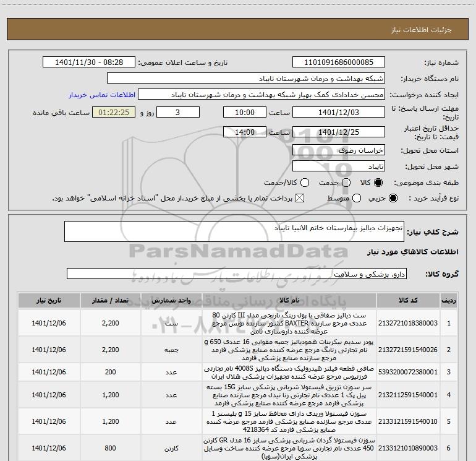
Task: Click the announcement date field 1401/11/30 - 08:28
Action: [x=89, y=62]
